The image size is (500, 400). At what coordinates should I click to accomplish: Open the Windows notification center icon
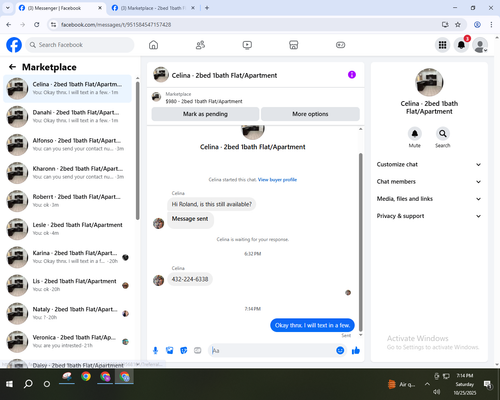point(488,385)
